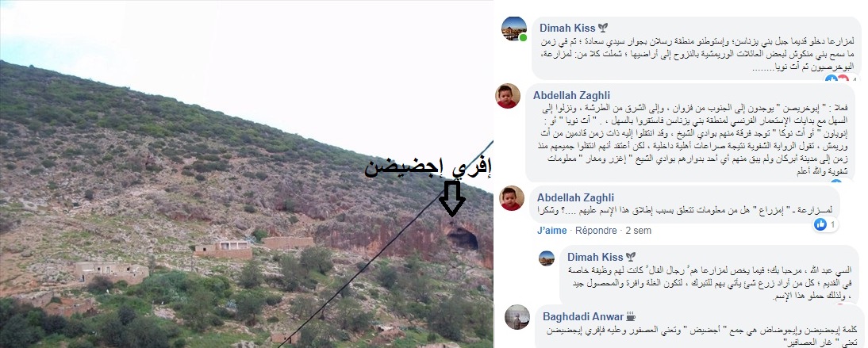Image resolution: width=868 pixels, height=348 pixels.
Task: Click Abdellah Zaghli's avatar beside the short question comment
Action: [512, 198]
